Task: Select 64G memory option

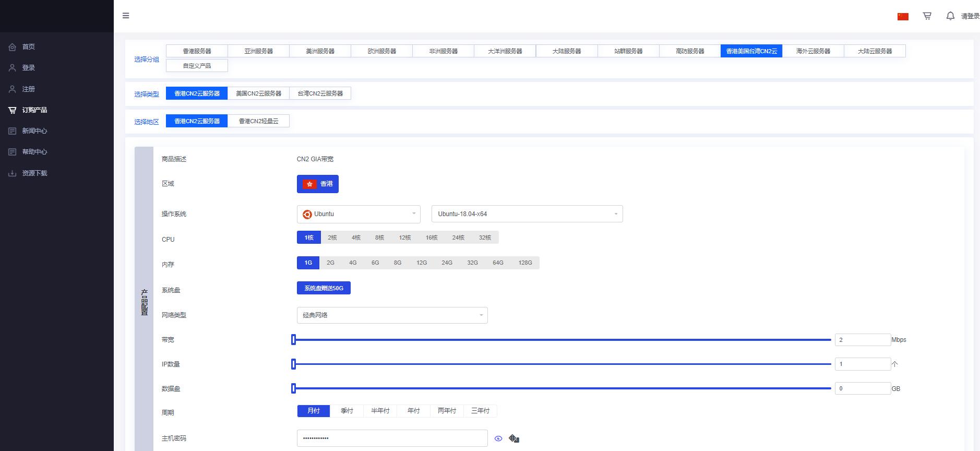Action: (x=498, y=263)
